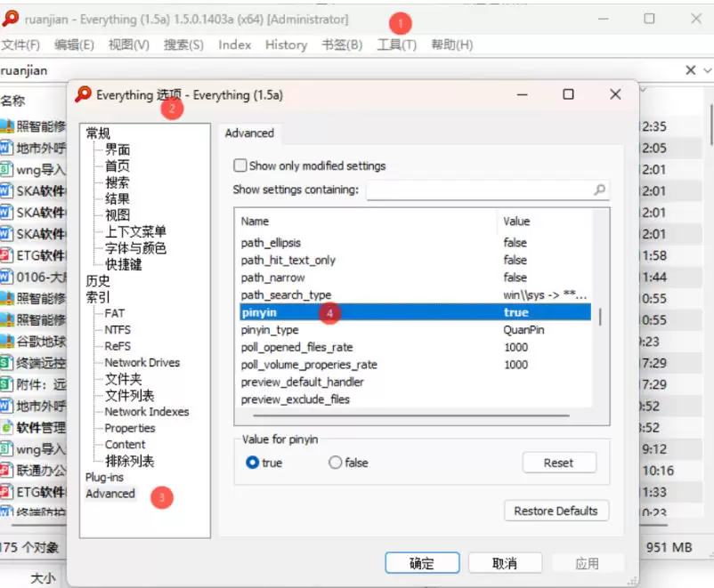Confirm with the 确定 button
This screenshot has width=714, height=588.
coord(422,563)
